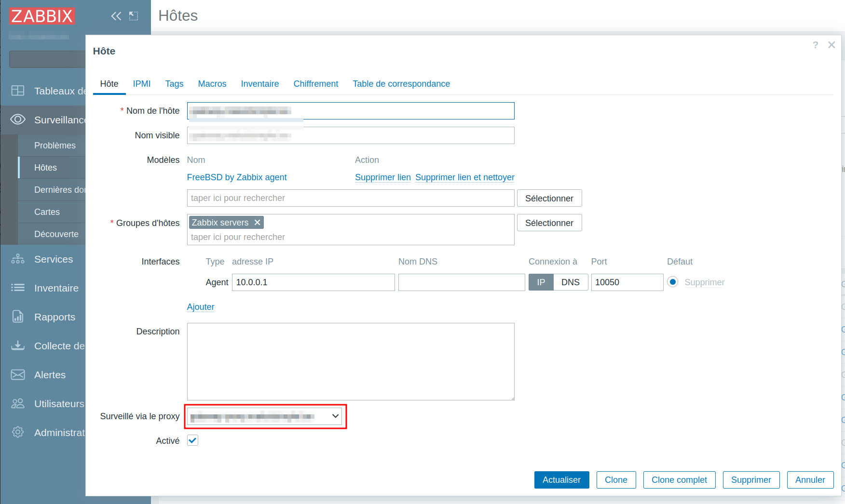Uncheck the Activé checkbox

[192, 440]
